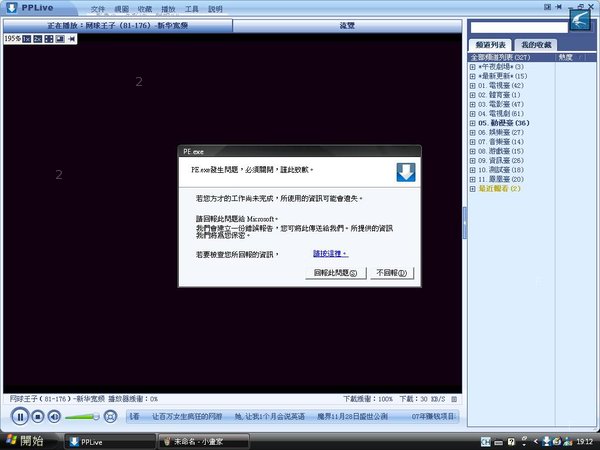600x450 pixels.
Task: Expand the *最新更新* (15) category
Action: (x=473, y=76)
